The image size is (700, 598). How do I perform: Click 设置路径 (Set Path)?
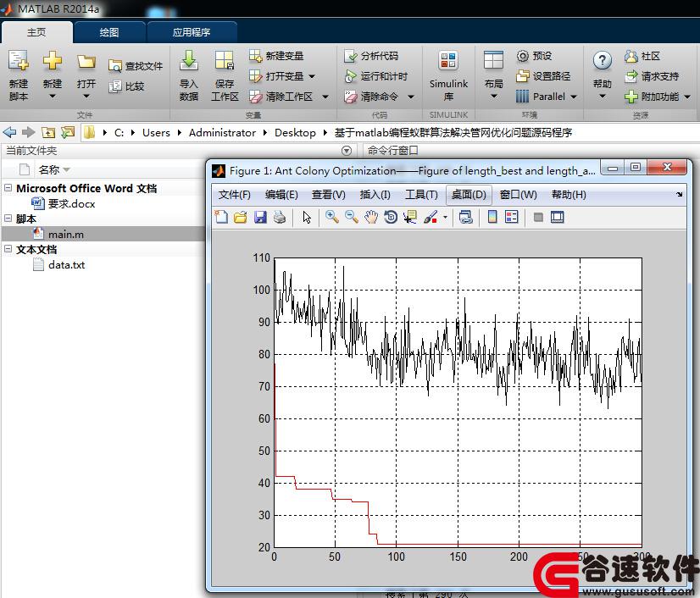(x=543, y=76)
